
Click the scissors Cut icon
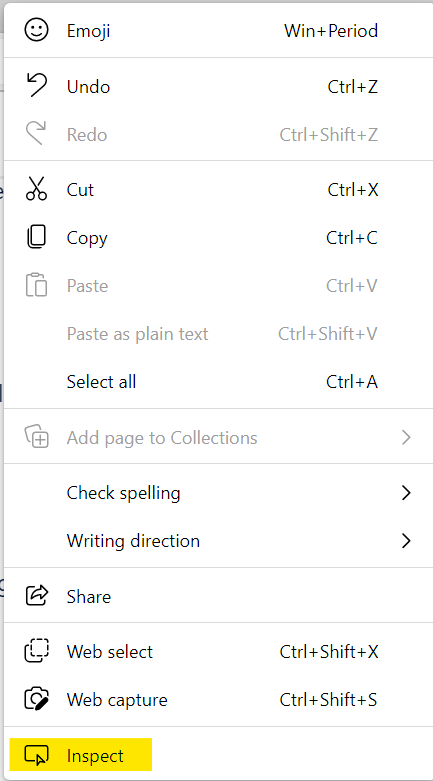[36, 189]
